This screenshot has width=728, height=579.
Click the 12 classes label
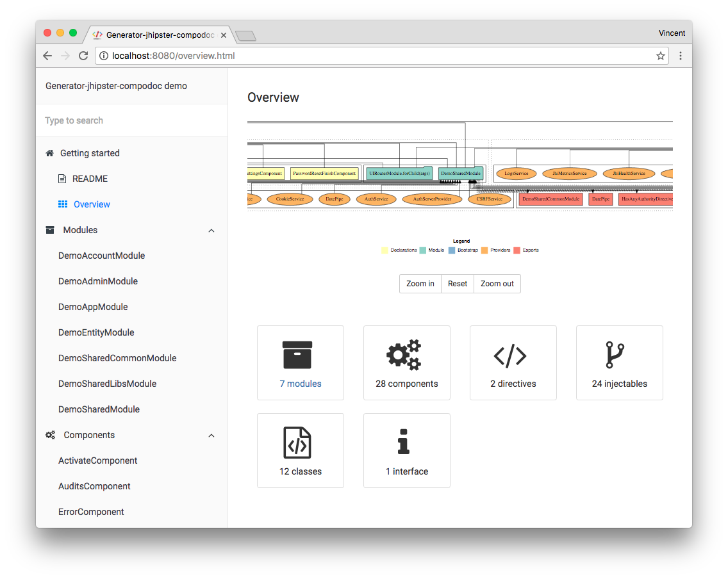(x=301, y=471)
